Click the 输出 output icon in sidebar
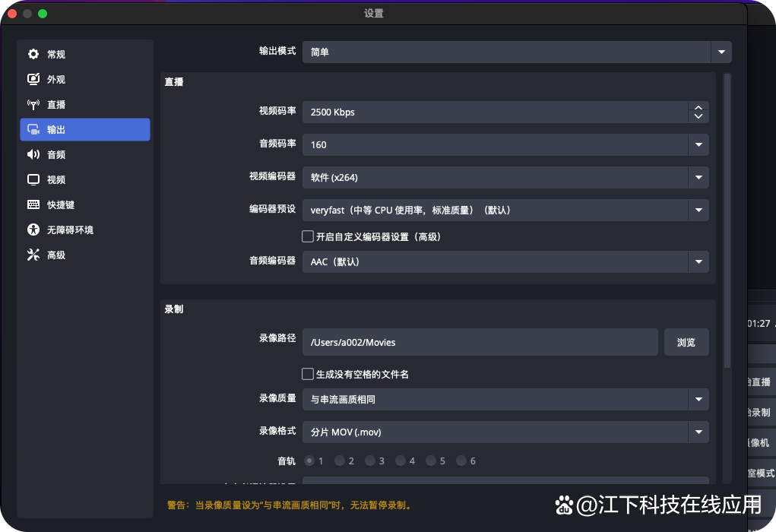The height and width of the screenshot is (532, 776). tap(33, 130)
